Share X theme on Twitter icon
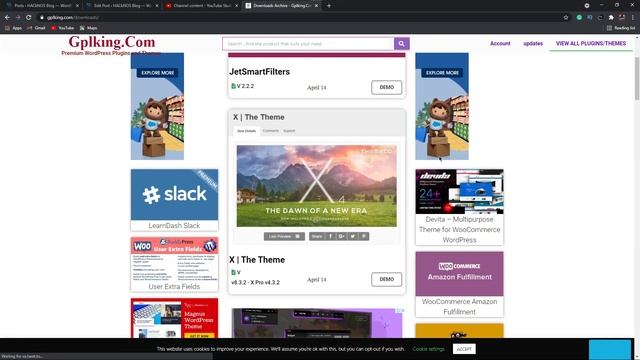 [353, 236]
